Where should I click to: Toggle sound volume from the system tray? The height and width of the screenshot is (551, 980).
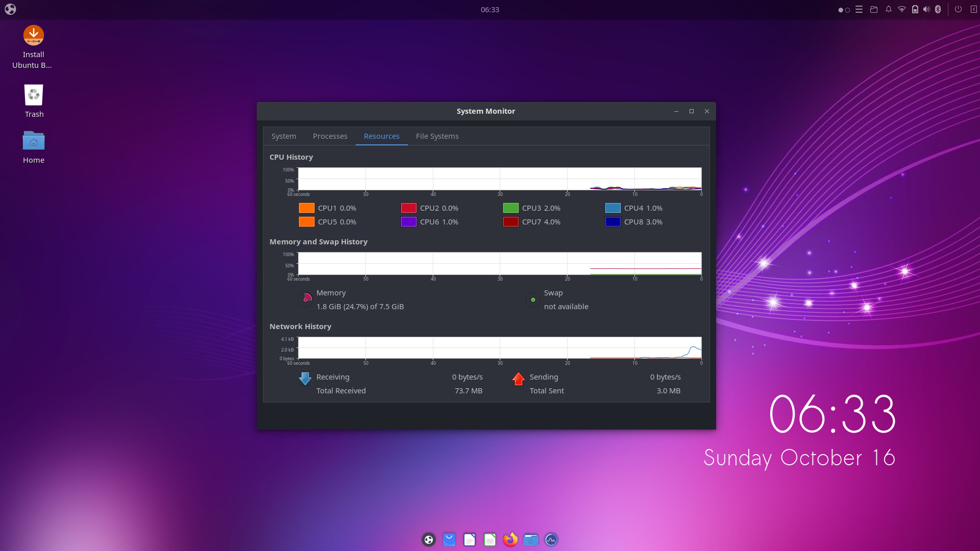(926, 9)
